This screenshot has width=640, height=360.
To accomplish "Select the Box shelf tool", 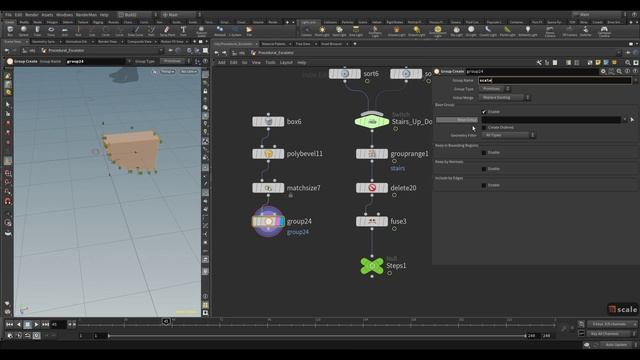I will click(x=10, y=31).
